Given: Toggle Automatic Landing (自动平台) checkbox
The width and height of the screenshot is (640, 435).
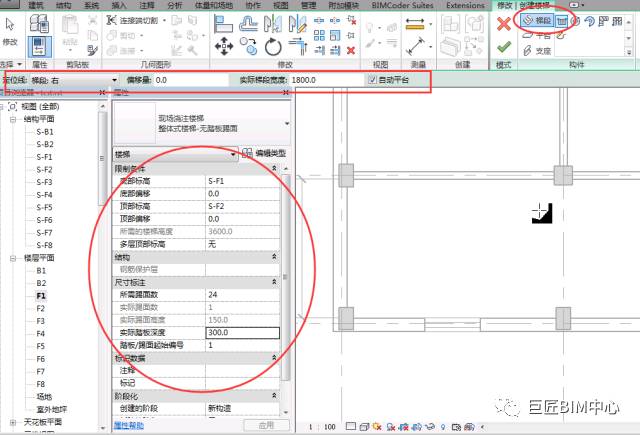Looking at the screenshot, I should [x=372, y=80].
